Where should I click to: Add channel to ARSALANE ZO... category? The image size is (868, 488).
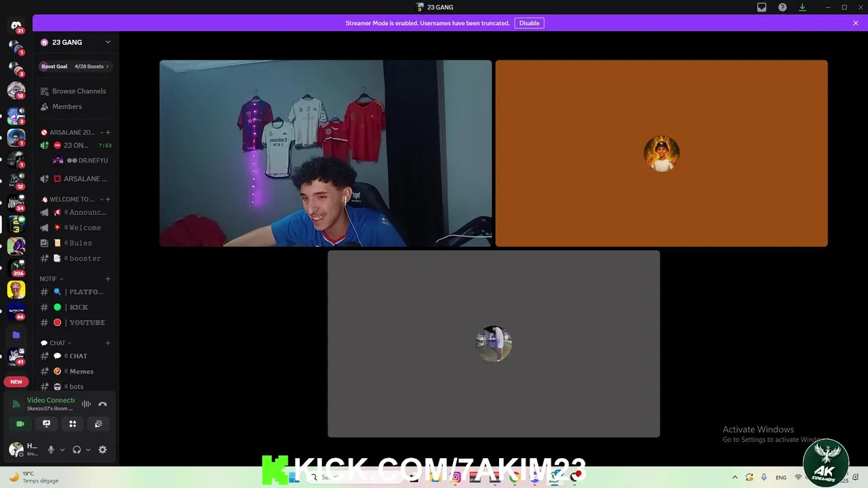pyautogui.click(x=108, y=133)
